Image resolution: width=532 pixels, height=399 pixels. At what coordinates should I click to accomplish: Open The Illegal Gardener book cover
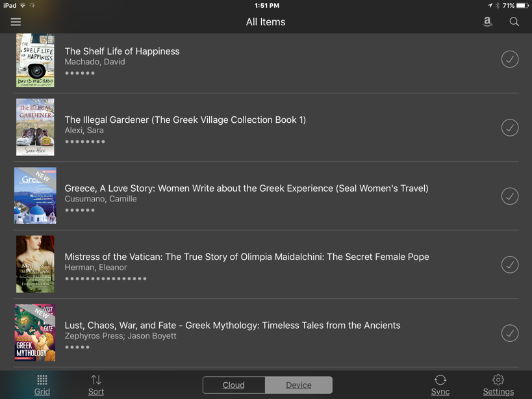click(x=35, y=127)
